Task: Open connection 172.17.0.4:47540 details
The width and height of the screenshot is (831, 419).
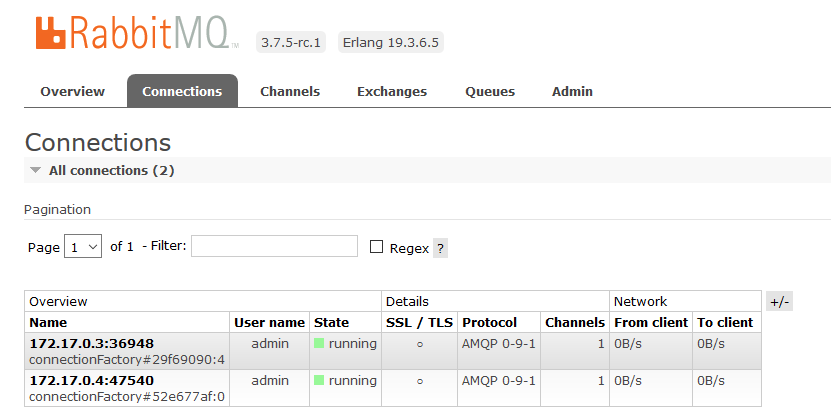Action: pos(92,381)
